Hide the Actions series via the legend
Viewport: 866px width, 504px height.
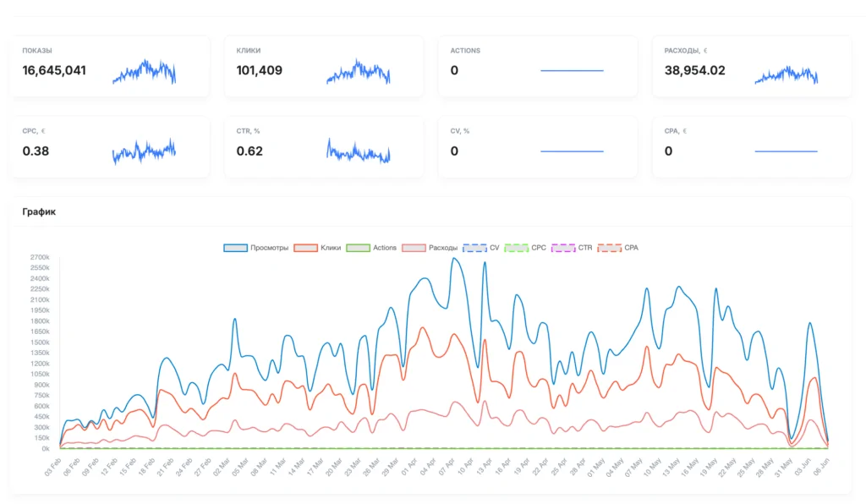[x=371, y=248]
